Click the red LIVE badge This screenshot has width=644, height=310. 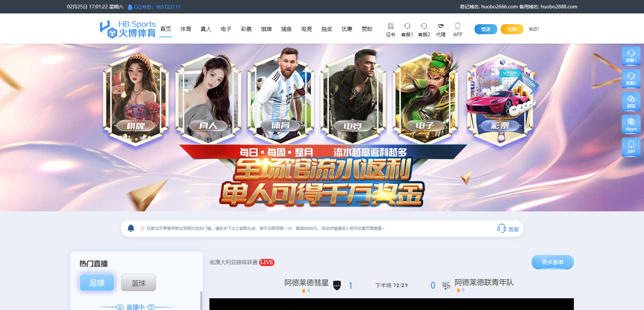[x=267, y=262]
